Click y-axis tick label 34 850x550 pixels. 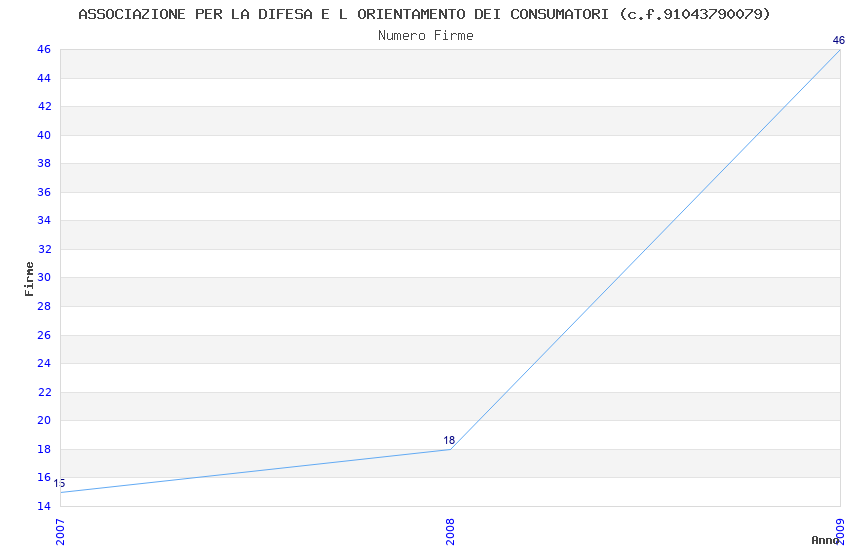click(44, 221)
